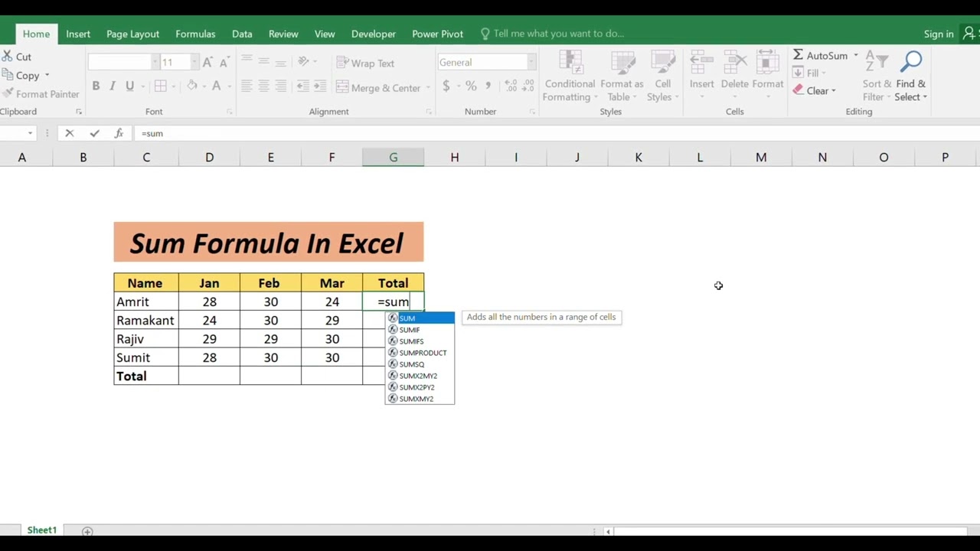This screenshot has width=980, height=551.
Task: Click the Cut icon
Action: click(8, 57)
